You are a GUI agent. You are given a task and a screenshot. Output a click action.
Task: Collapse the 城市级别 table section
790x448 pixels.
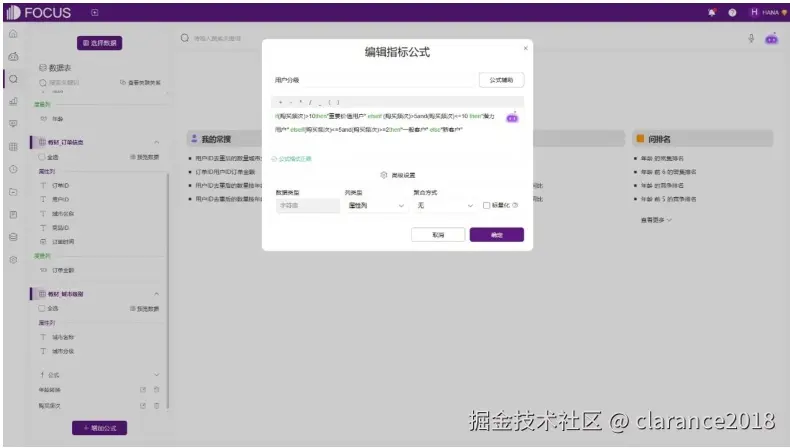coord(156,294)
